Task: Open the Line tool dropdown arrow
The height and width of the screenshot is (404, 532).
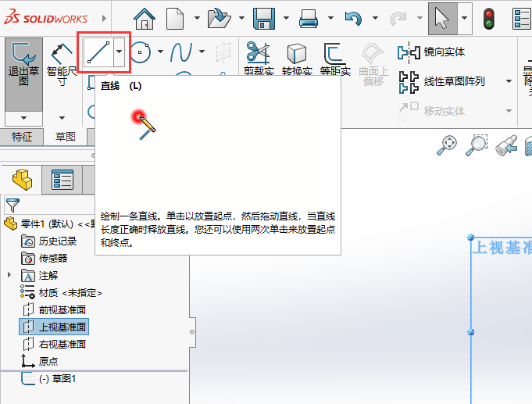Action: point(119,52)
